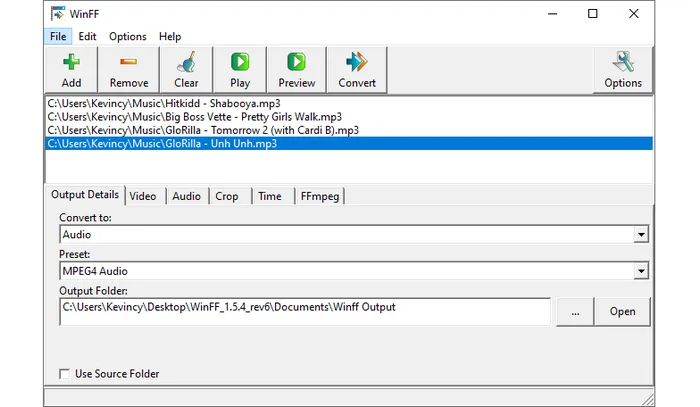Select Big Boss Vette - Pretty Girls Walk.mp3
Screen dimensions: 700x407
pyautogui.click(x=349, y=117)
